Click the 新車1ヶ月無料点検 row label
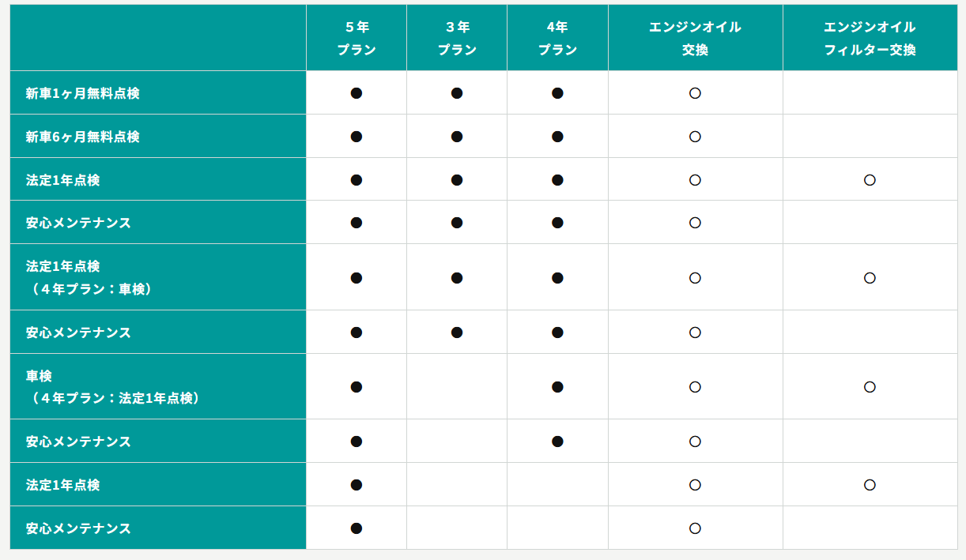The height and width of the screenshot is (560, 966). (x=83, y=93)
